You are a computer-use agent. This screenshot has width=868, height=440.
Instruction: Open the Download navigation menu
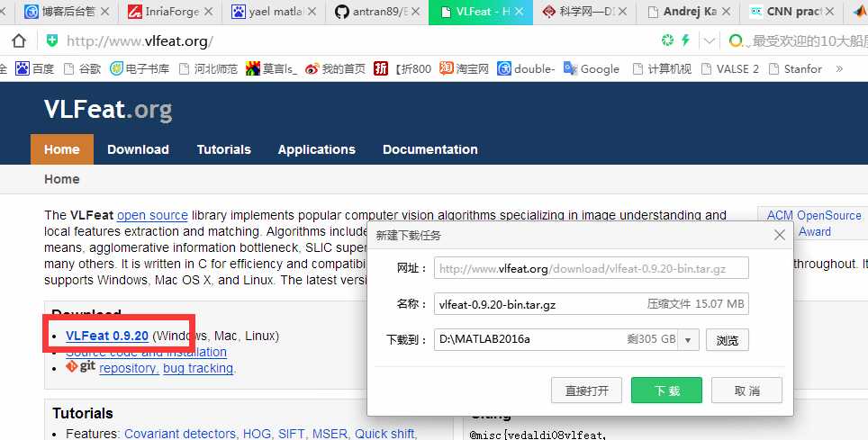pos(138,149)
